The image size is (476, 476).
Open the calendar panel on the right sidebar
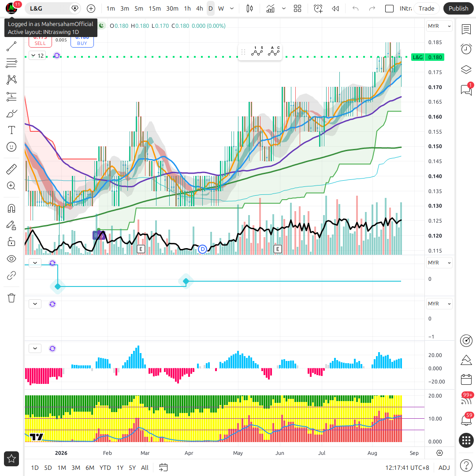click(466, 379)
